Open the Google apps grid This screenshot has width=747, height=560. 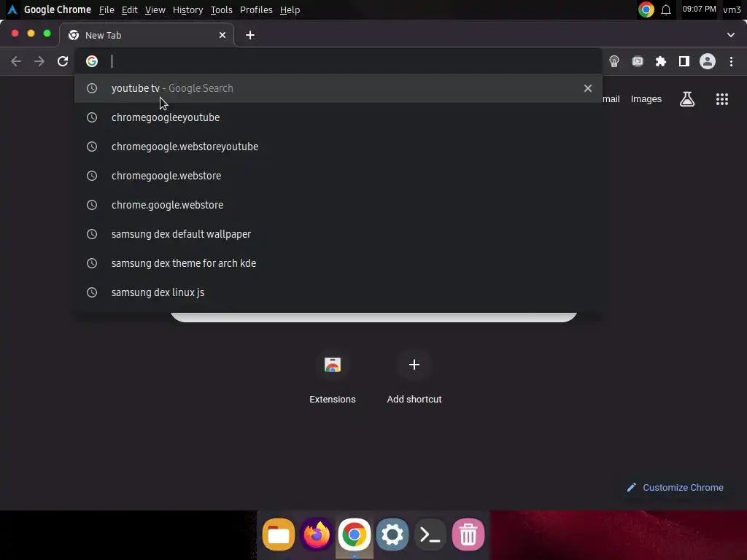[722, 99]
